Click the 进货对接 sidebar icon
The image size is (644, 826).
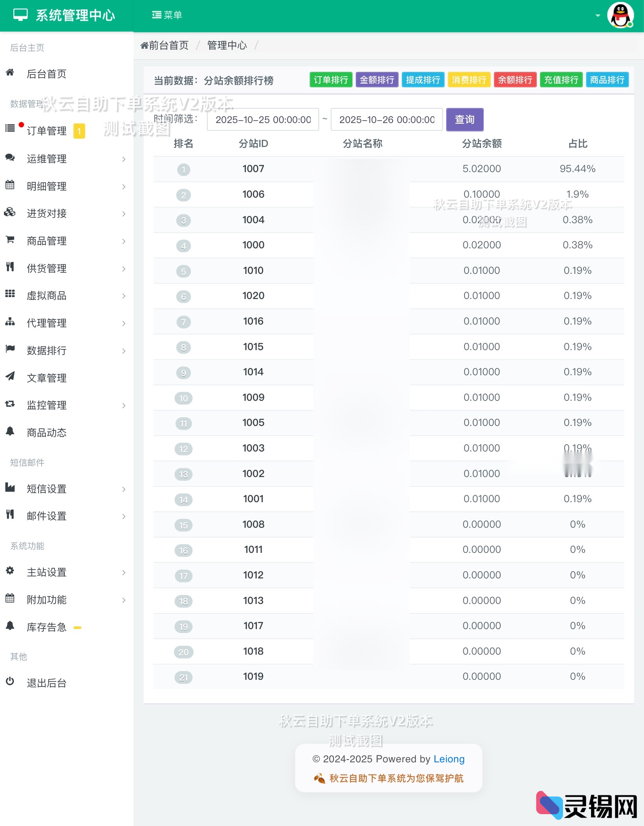[x=10, y=213]
